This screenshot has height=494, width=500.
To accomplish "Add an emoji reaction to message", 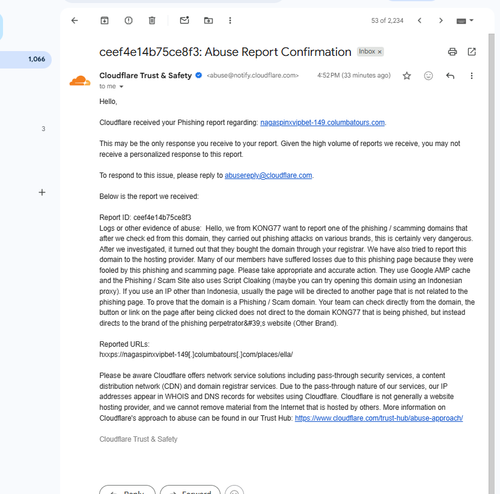I will tap(428, 76).
